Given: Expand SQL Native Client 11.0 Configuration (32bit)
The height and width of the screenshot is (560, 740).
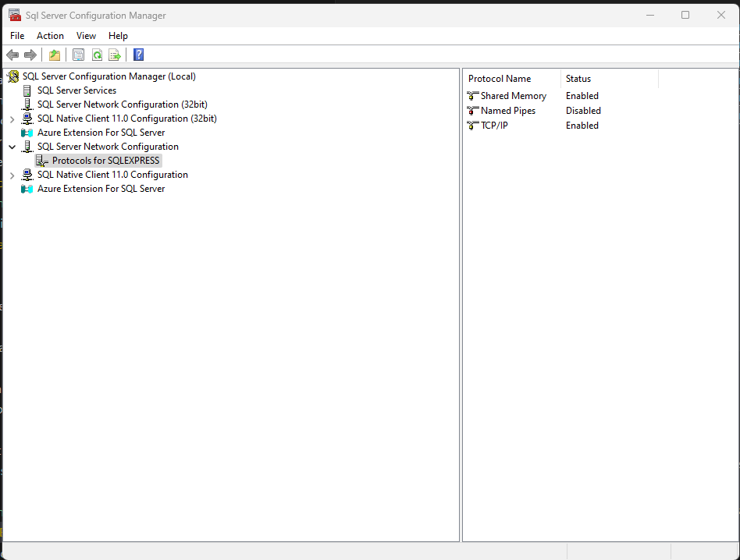Looking at the screenshot, I should click(12, 119).
